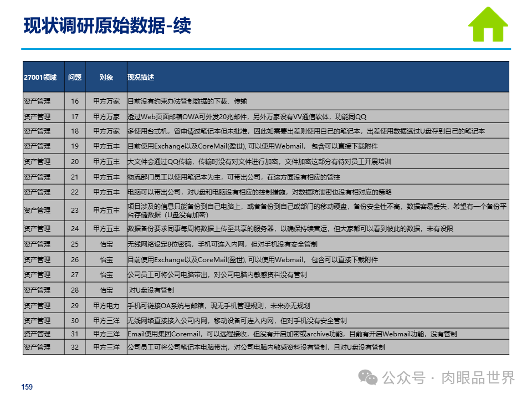Click the issue number 18 cell
This screenshot has width=532, height=399.
coord(75,131)
